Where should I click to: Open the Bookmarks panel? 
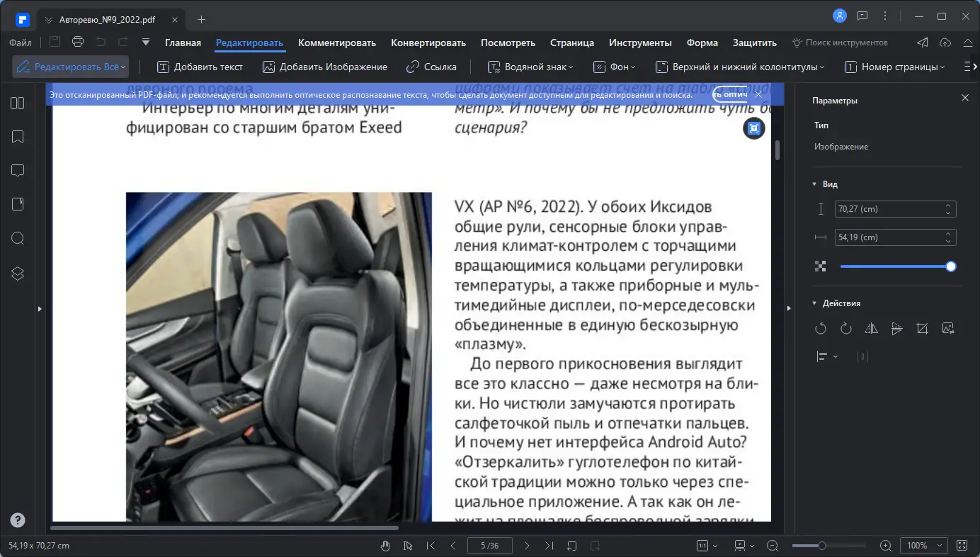pos(17,137)
